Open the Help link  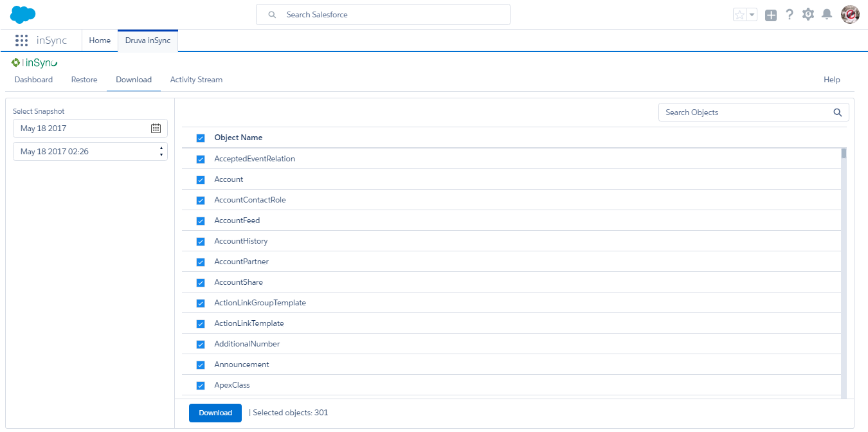(x=831, y=80)
